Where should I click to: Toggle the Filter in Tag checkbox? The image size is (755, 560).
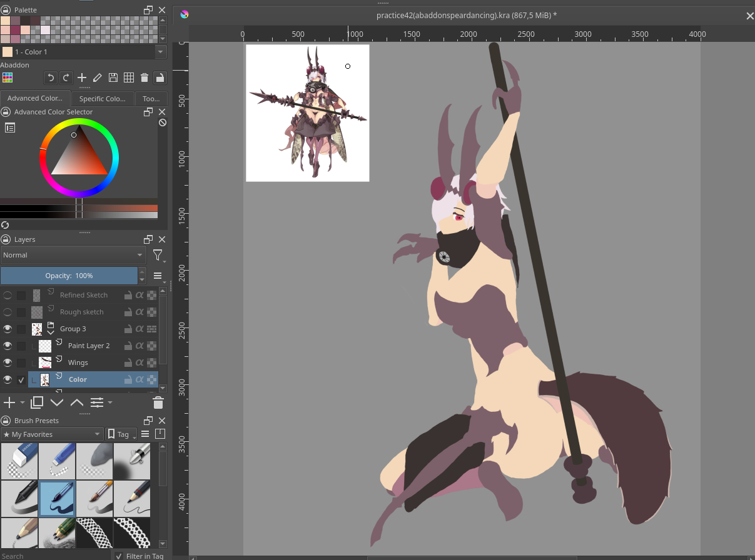[119, 556]
